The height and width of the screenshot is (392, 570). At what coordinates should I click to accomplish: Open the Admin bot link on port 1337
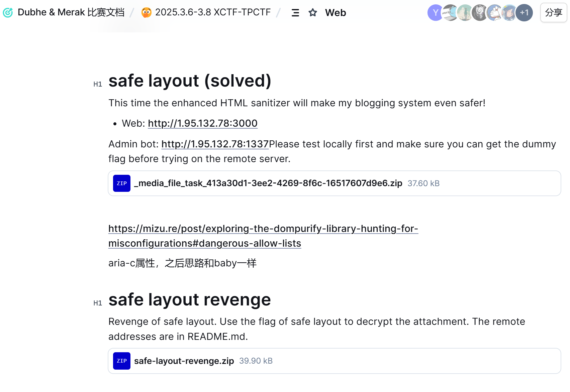click(x=215, y=144)
